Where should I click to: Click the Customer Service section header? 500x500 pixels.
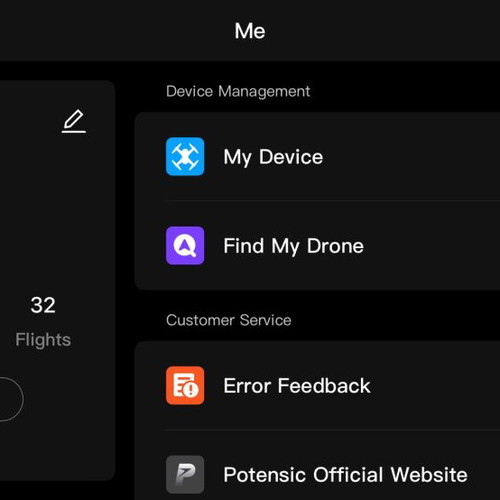[x=229, y=320]
